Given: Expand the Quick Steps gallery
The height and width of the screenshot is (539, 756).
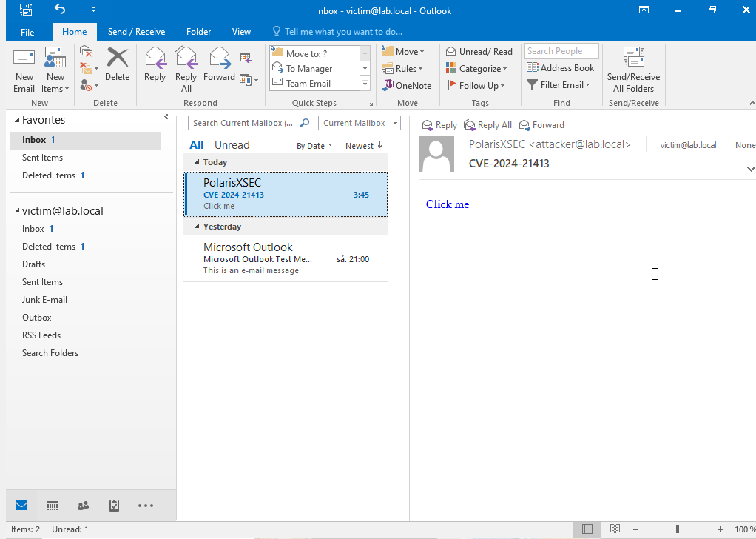Looking at the screenshot, I should (x=365, y=84).
